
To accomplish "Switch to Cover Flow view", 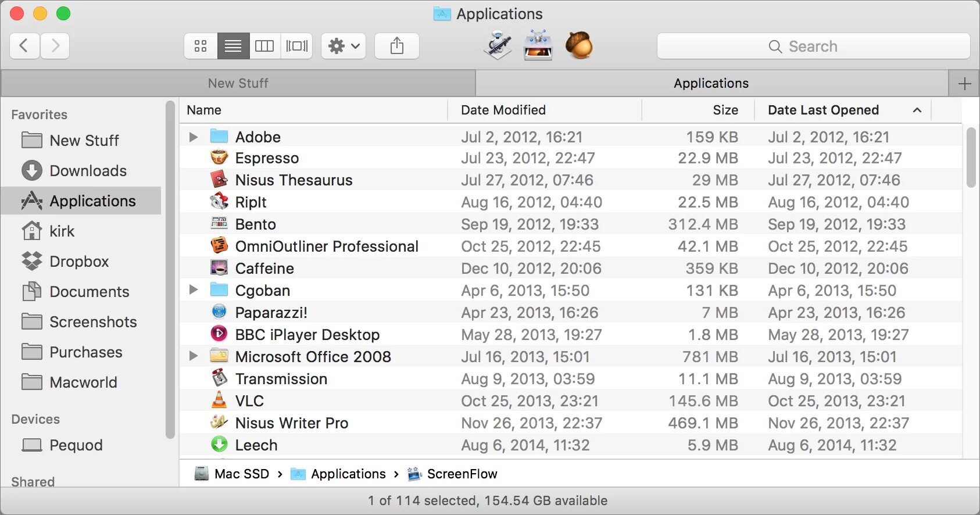I will pos(297,46).
